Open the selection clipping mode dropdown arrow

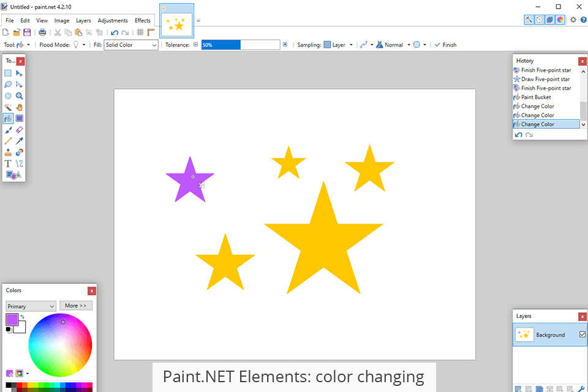[425, 45]
